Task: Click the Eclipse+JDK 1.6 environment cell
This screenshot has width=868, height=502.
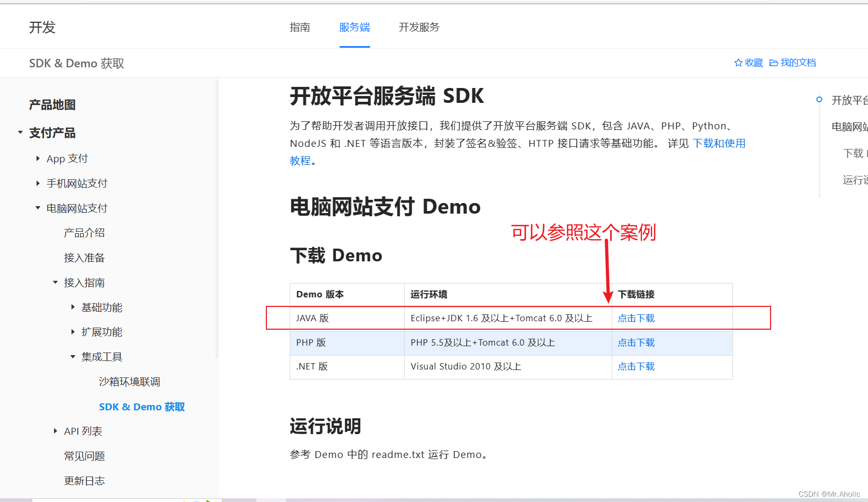Action: pos(508,318)
